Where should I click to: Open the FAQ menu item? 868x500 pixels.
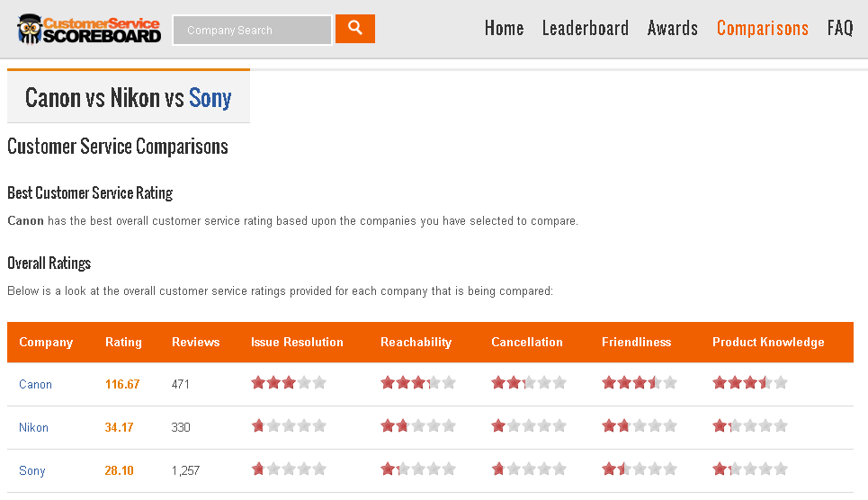tap(840, 28)
